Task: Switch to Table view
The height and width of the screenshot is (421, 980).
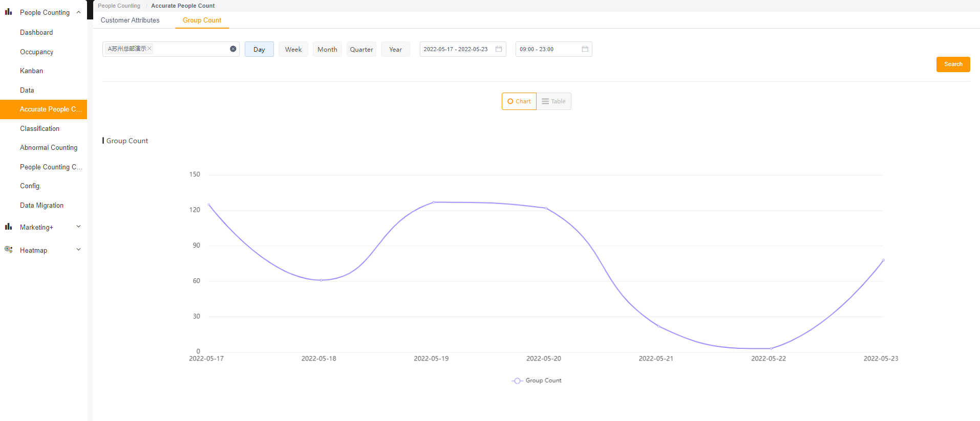Action: tap(554, 101)
